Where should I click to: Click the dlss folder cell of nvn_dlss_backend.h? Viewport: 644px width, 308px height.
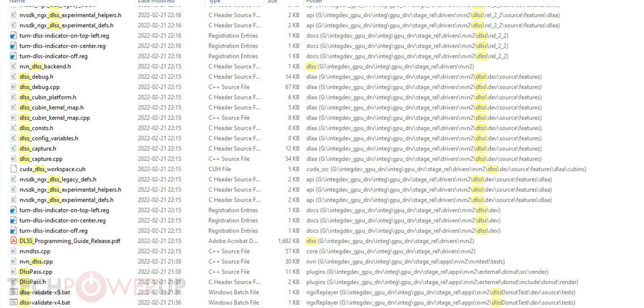click(390, 66)
